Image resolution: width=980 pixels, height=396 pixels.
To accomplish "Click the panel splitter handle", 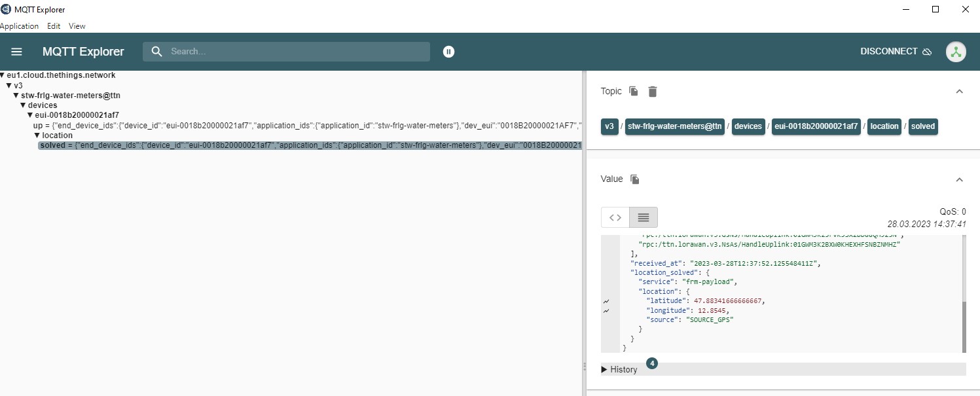I will click(x=584, y=368).
